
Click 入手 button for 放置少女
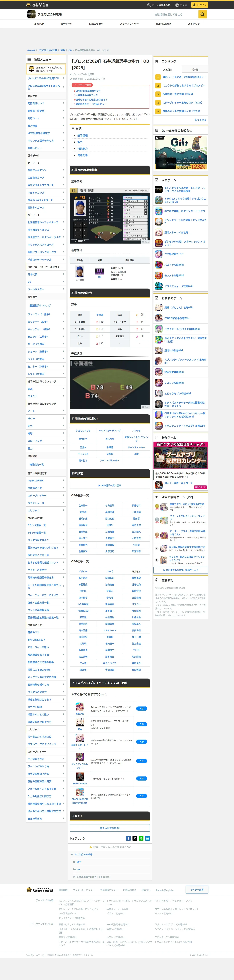pos(142,709)
